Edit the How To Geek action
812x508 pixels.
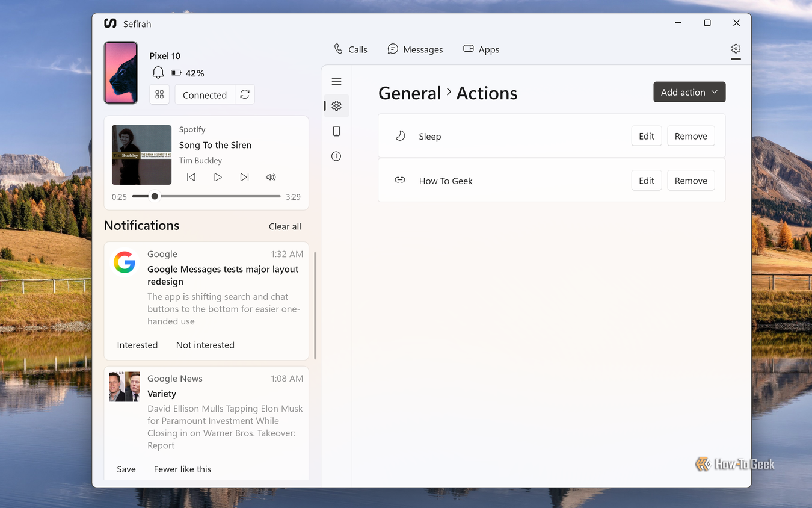(647, 181)
